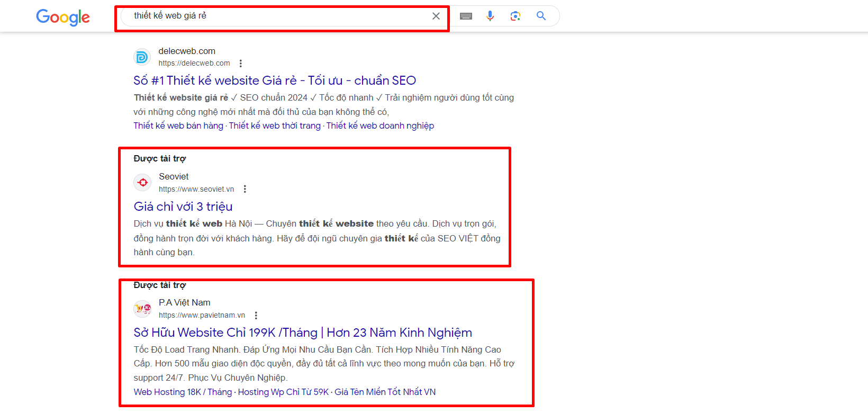This screenshot has height=413, width=868.
Task: Open the on-screen keyboard input tool
Action: [466, 16]
